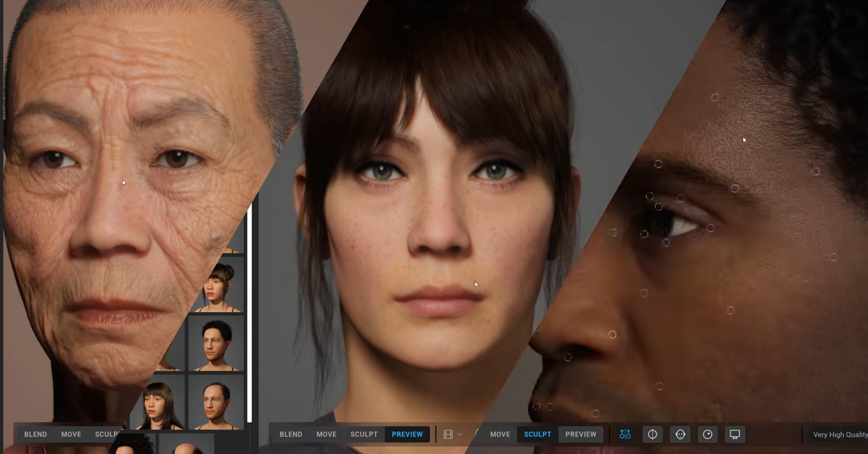Screen dimensions: 868x454
Task: Click the highlighted PREVIEW tab in the middle toolbar
Action: (x=407, y=434)
